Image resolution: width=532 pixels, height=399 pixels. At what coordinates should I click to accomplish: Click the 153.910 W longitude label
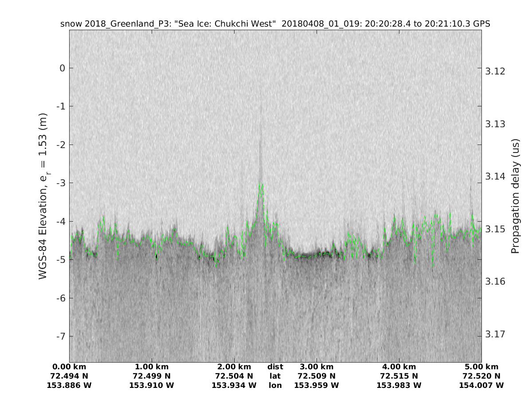point(152,386)
